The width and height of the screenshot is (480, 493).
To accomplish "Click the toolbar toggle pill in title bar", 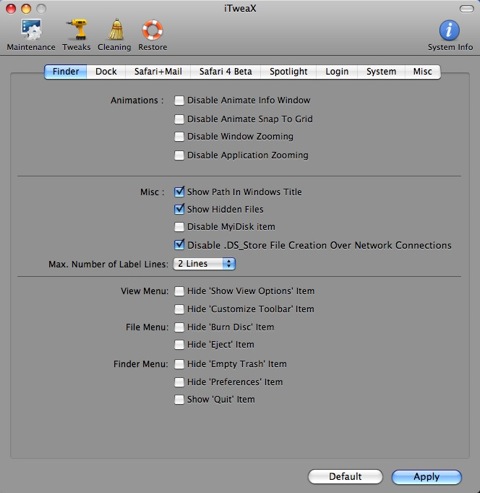I will pyautogui.click(x=467, y=9).
